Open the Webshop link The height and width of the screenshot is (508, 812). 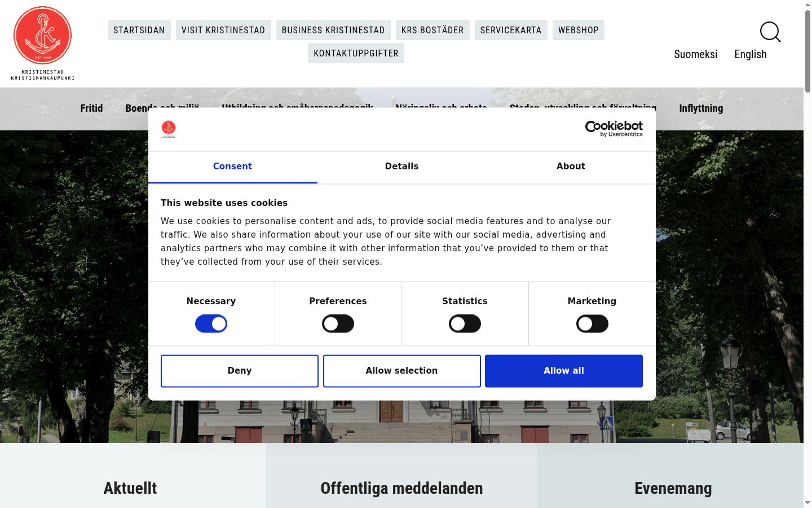pos(579,30)
